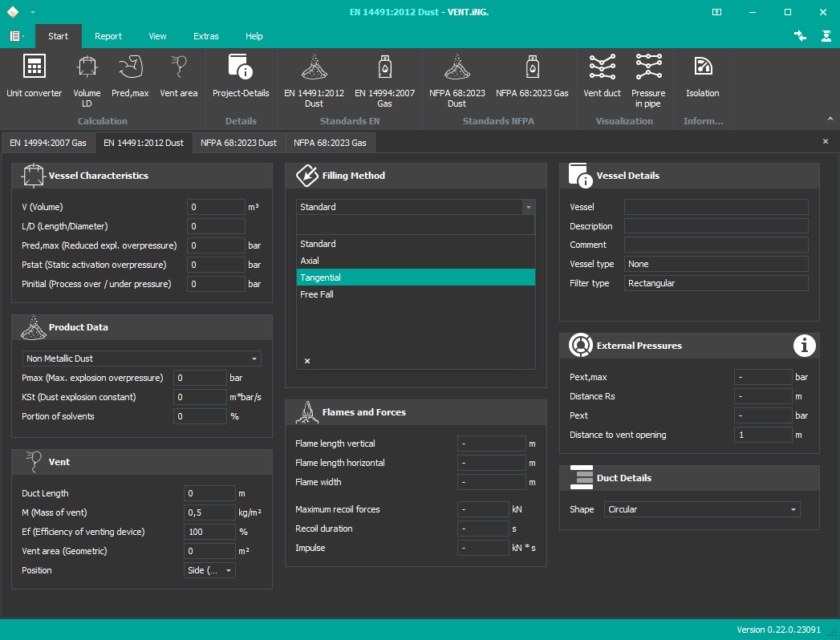
Task: Click the V (Volume) input field
Action: point(216,207)
